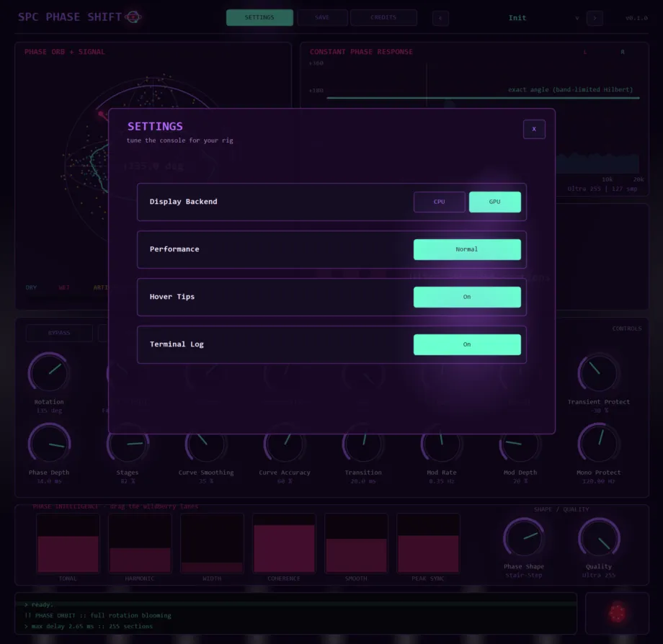Screen dimensions: 663x644
Task: Click the CONSTANT PHASE RESPONSE title
Action: coord(361,52)
